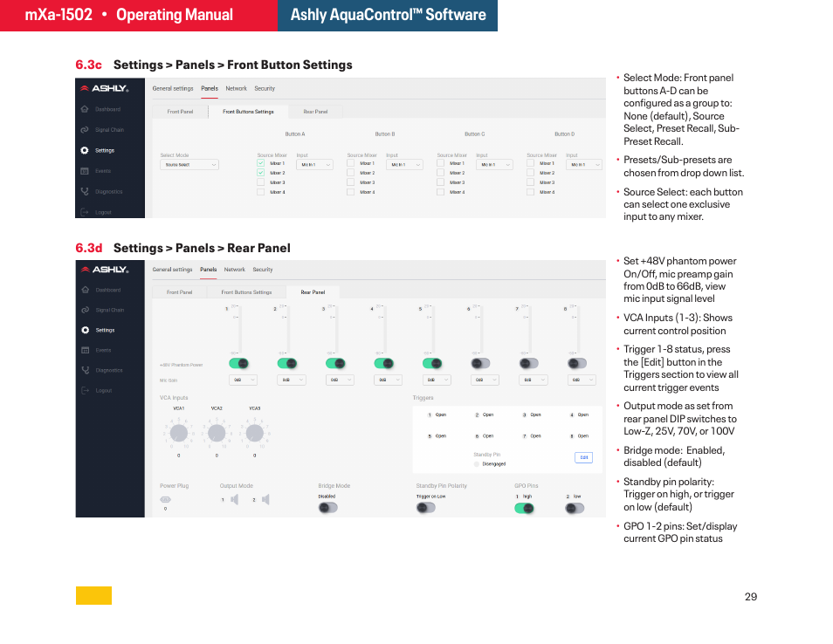Switch to Network tab in 6.3c screenshot
The height and width of the screenshot is (644, 833).
coord(236,89)
